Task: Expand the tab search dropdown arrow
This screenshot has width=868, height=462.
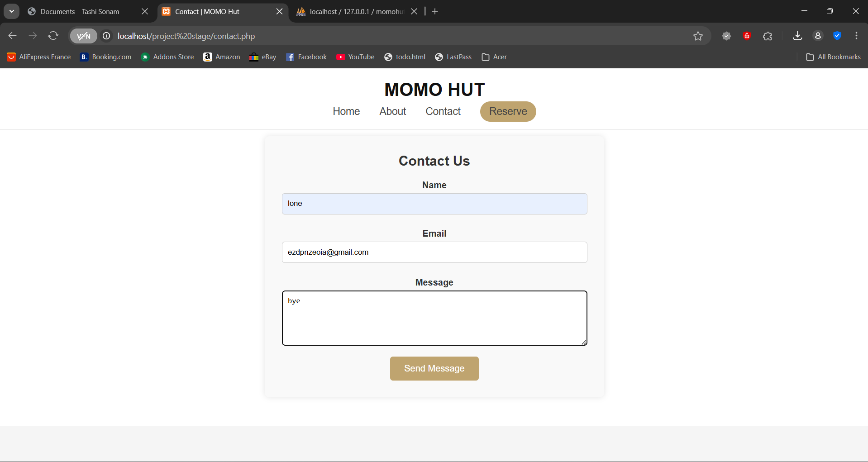Action: point(12,11)
